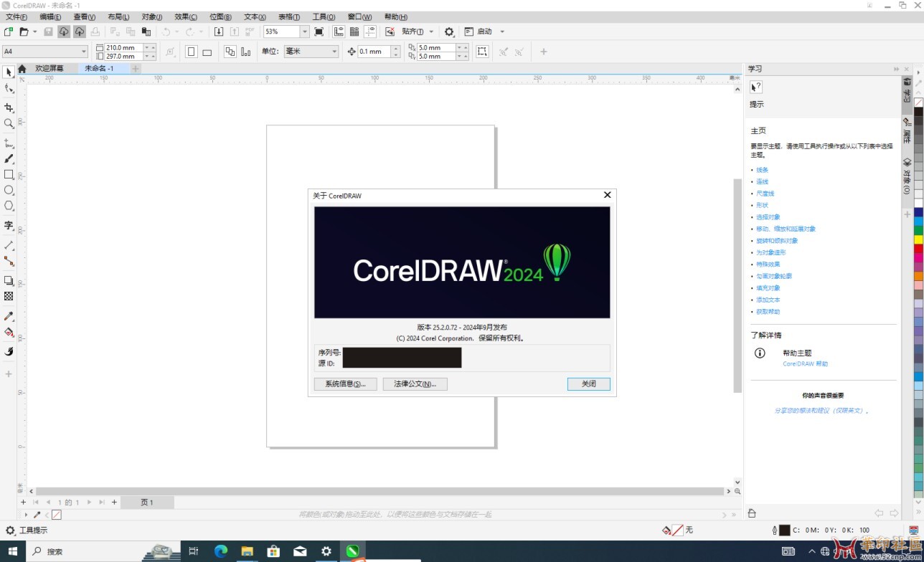The image size is (924, 562).
Task: Toggle treat as filled bounding box button
Action: click(x=482, y=52)
